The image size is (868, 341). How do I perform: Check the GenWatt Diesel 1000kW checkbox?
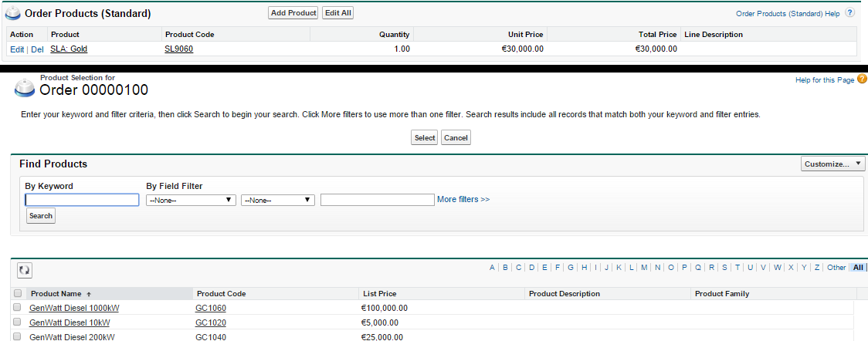coord(18,308)
